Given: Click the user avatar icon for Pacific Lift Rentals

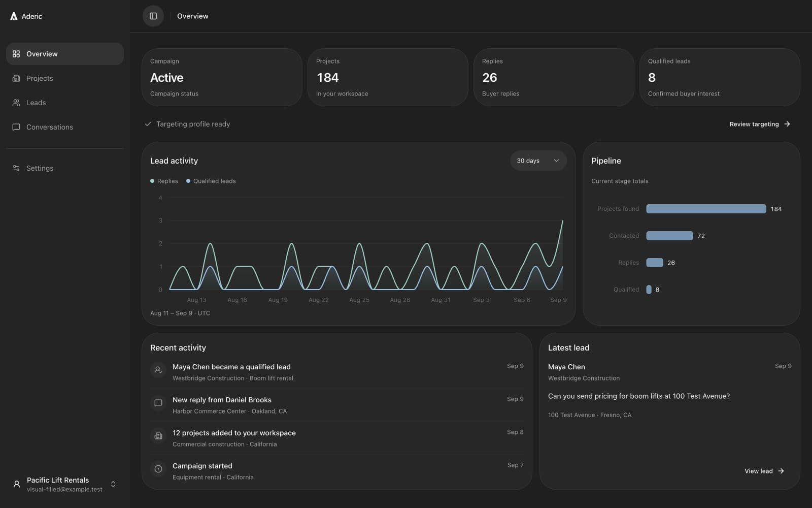Looking at the screenshot, I should [17, 484].
